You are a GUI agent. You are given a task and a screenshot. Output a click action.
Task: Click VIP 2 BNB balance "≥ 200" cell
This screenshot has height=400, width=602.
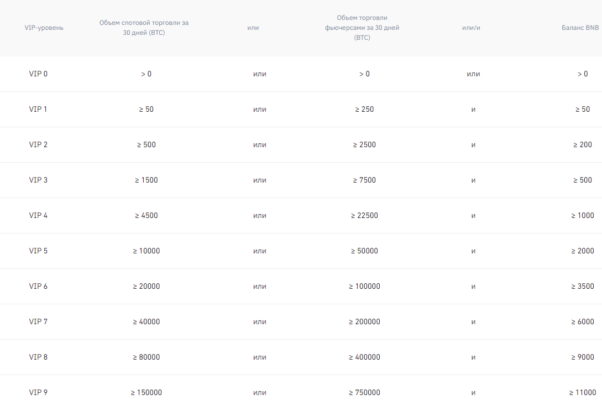[582, 144]
